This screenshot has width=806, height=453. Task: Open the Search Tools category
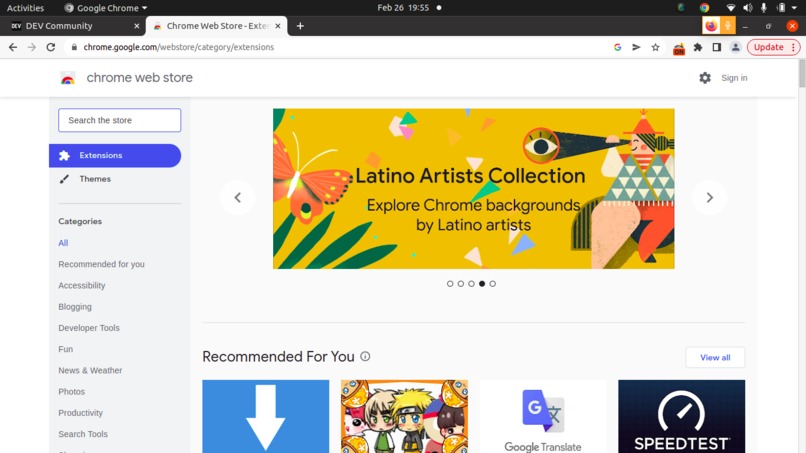pyautogui.click(x=83, y=434)
